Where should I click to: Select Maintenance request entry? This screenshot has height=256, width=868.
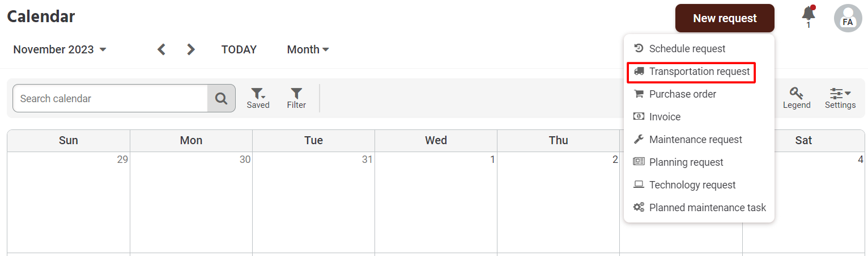click(695, 140)
